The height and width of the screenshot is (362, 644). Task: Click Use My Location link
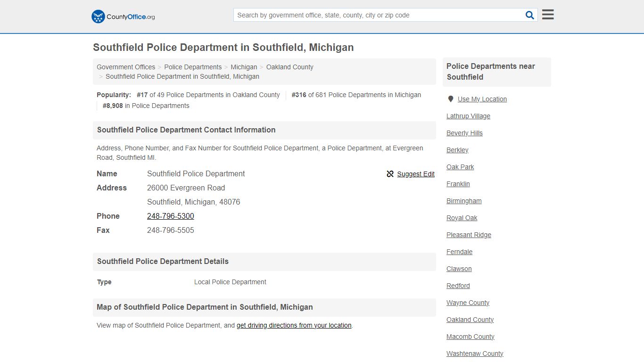(482, 99)
